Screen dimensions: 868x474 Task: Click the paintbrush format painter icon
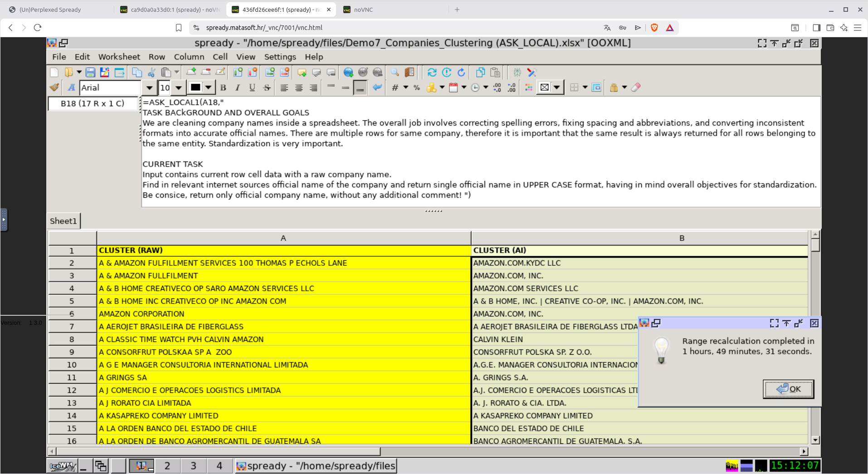(54, 88)
